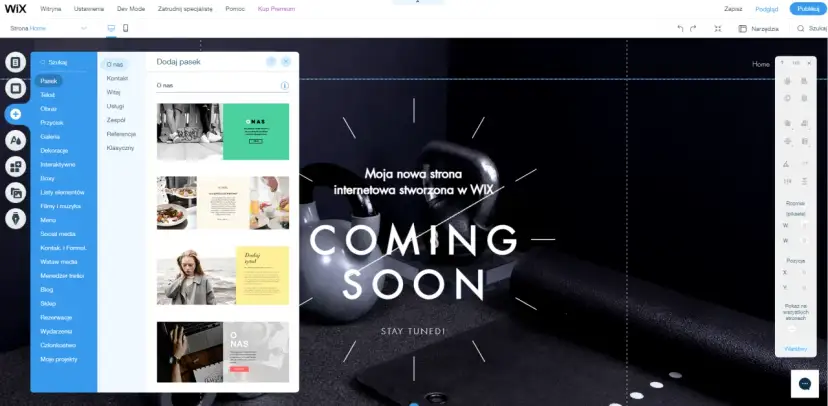Expand the Strona Home page dropdown
The height and width of the screenshot is (406, 828).
click(83, 29)
